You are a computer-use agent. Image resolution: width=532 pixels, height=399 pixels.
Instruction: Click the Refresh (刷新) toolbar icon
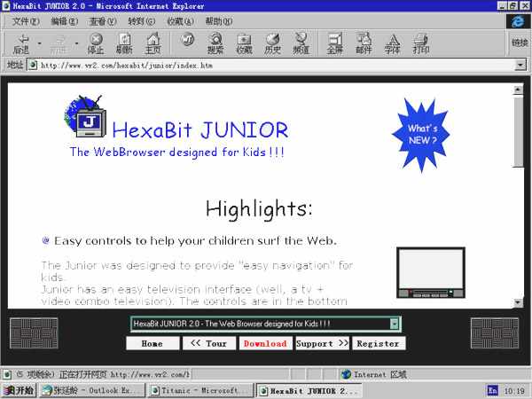tap(124, 42)
